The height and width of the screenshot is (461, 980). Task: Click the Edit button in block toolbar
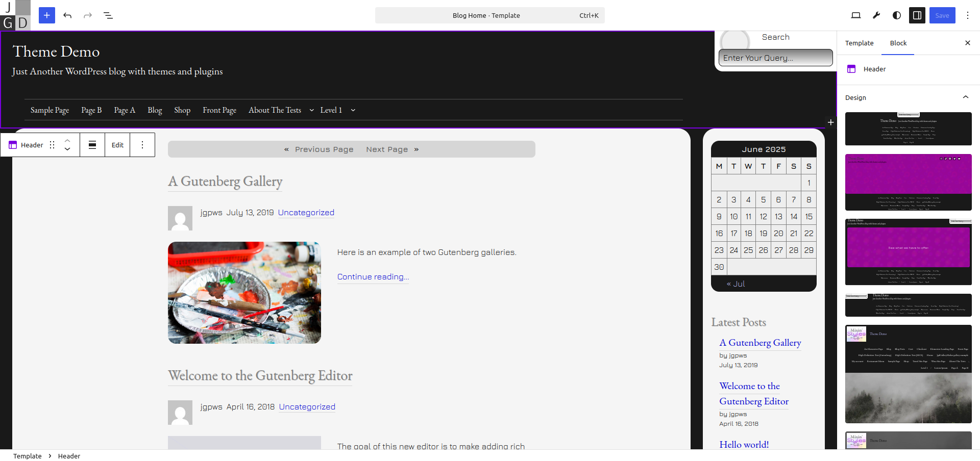(x=117, y=145)
